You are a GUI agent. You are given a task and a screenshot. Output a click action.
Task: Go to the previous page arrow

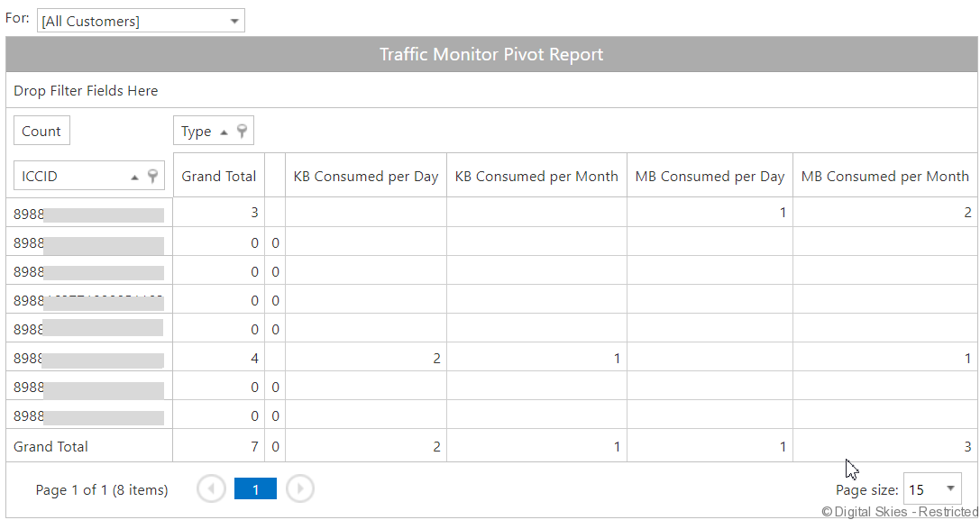(211, 489)
